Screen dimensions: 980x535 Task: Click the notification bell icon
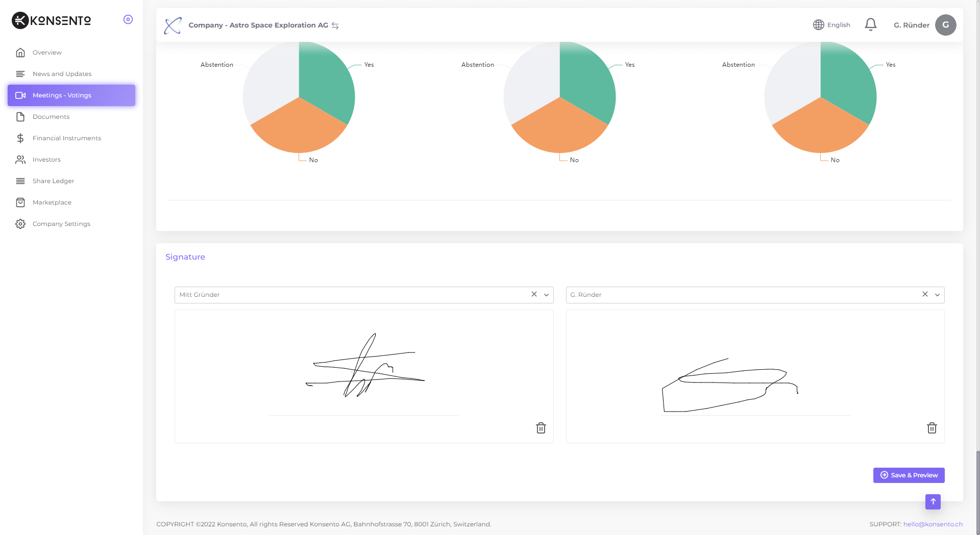pyautogui.click(x=870, y=24)
